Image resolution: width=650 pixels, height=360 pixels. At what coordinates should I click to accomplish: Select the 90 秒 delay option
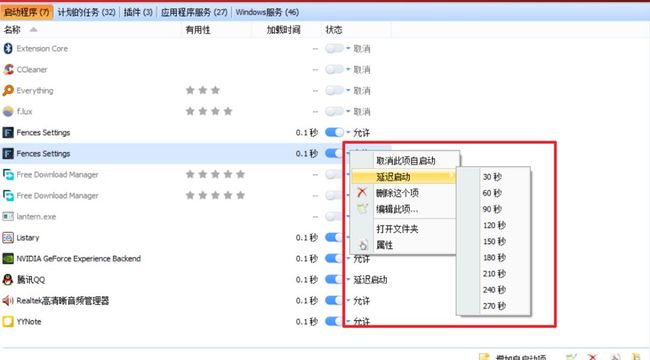(493, 209)
